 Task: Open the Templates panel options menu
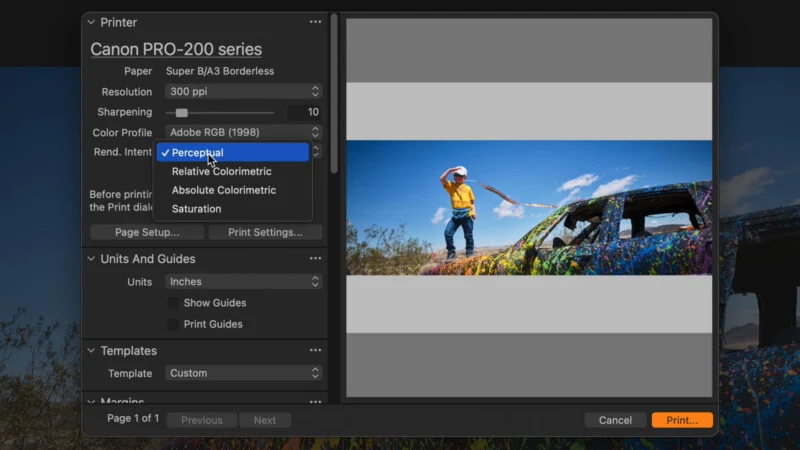[315, 351]
